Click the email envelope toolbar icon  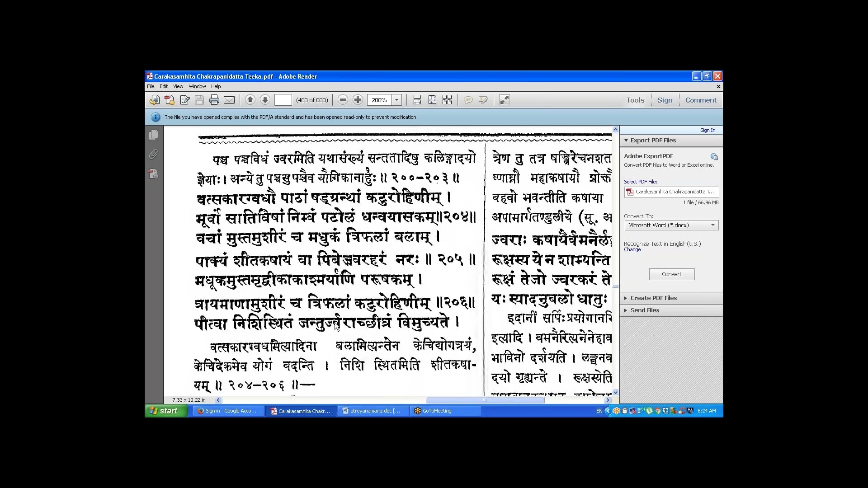pyautogui.click(x=229, y=100)
